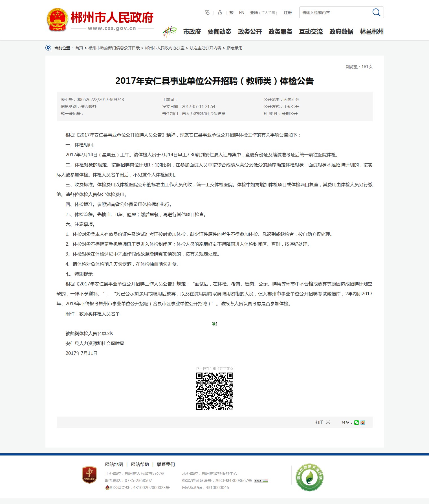This screenshot has width=429, height=504.
Task: Click 网站标识码：4310000046 text
Action: [x=205, y=488]
